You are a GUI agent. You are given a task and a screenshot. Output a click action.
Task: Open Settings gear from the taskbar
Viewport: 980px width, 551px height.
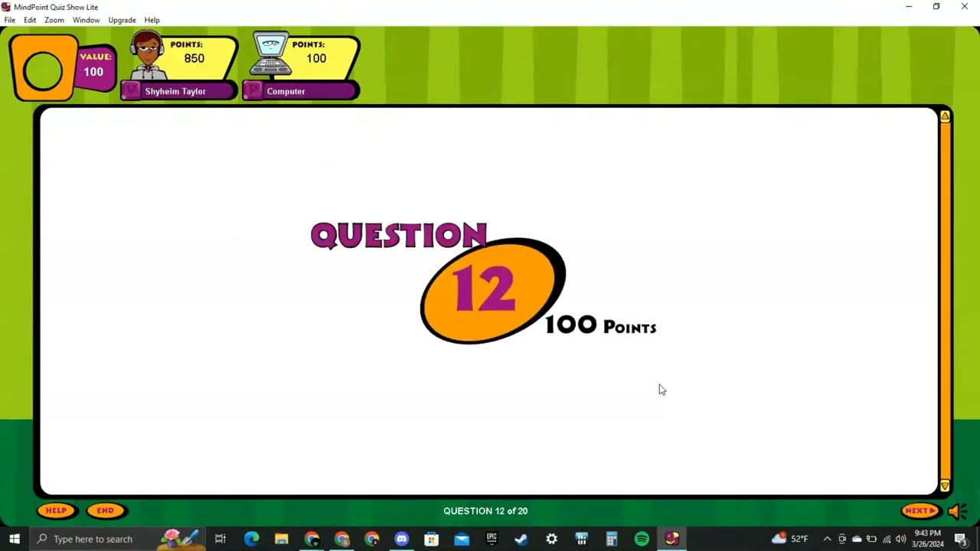click(551, 539)
